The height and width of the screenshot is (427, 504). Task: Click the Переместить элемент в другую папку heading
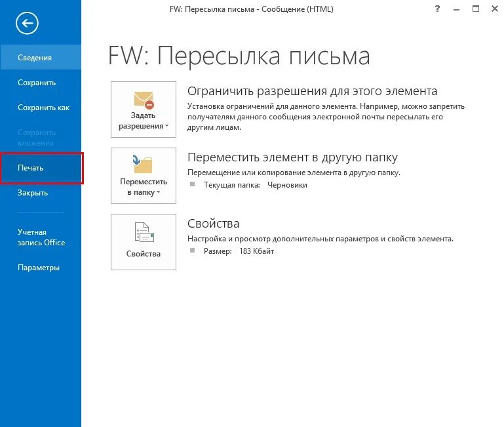[x=292, y=157]
